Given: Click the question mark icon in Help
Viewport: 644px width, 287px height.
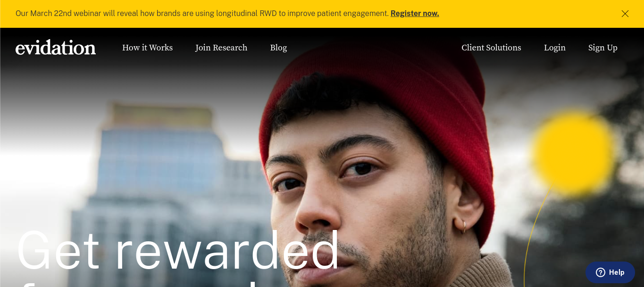Looking at the screenshot, I should 601,272.
